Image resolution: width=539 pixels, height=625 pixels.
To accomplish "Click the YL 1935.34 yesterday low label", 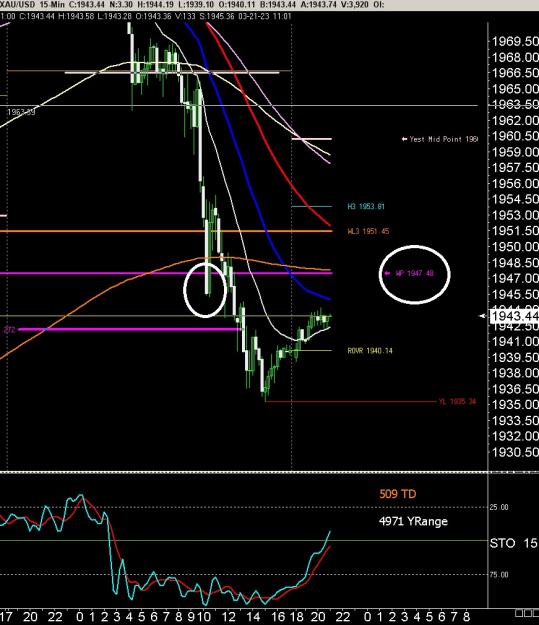I will tap(457, 401).
